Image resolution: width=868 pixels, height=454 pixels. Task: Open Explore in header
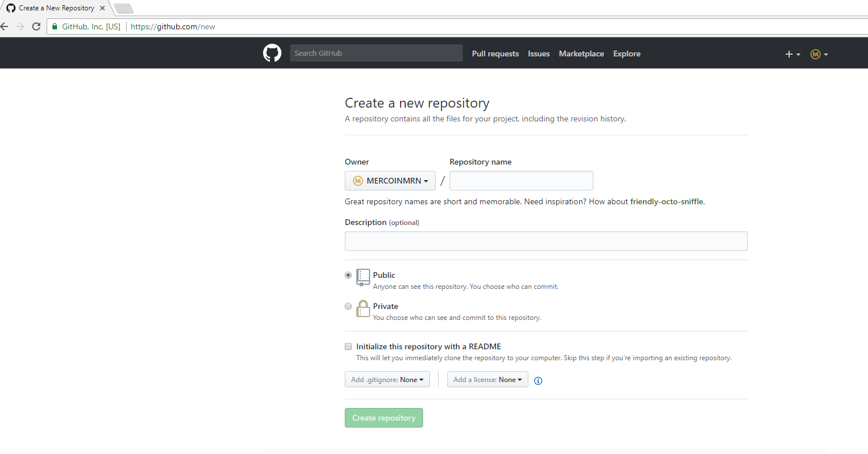coord(627,54)
